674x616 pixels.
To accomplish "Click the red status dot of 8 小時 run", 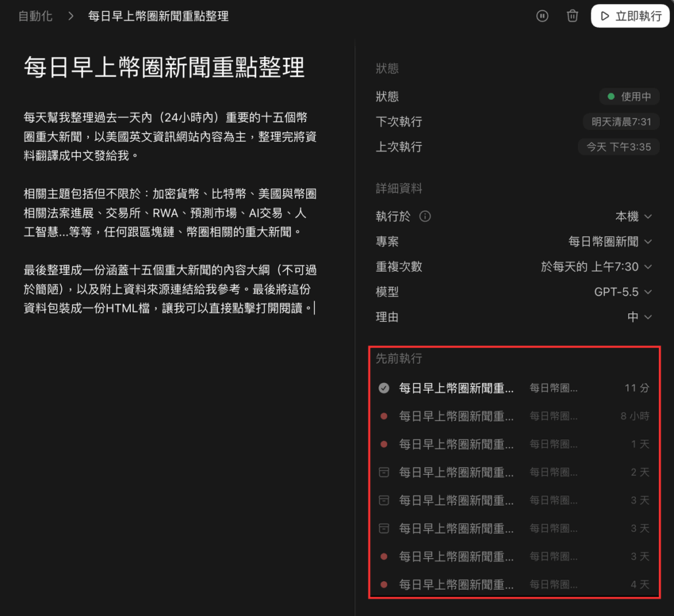I will [x=384, y=416].
